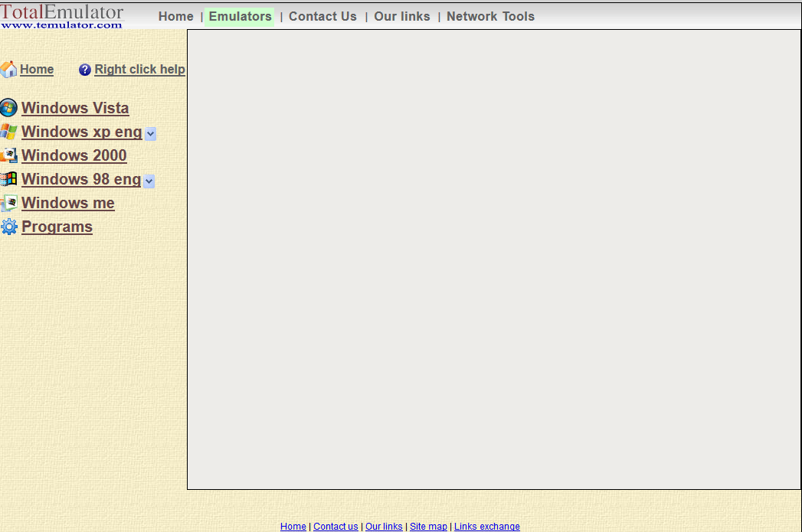
Task: Click the footer Home link
Action: point(293,527)
